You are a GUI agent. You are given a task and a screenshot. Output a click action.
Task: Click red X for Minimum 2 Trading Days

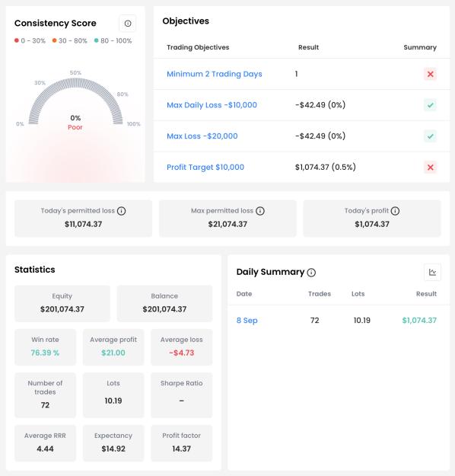coord(430,74)
